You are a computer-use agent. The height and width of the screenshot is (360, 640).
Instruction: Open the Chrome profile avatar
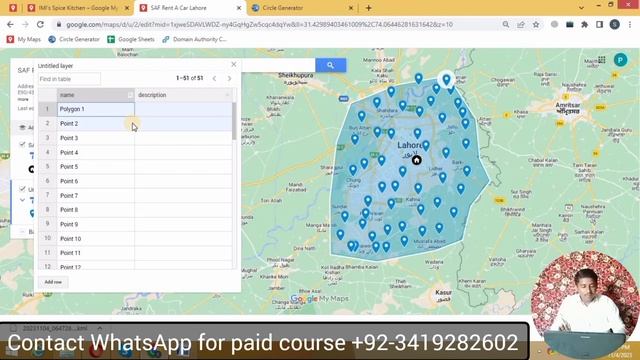(615, 24)
